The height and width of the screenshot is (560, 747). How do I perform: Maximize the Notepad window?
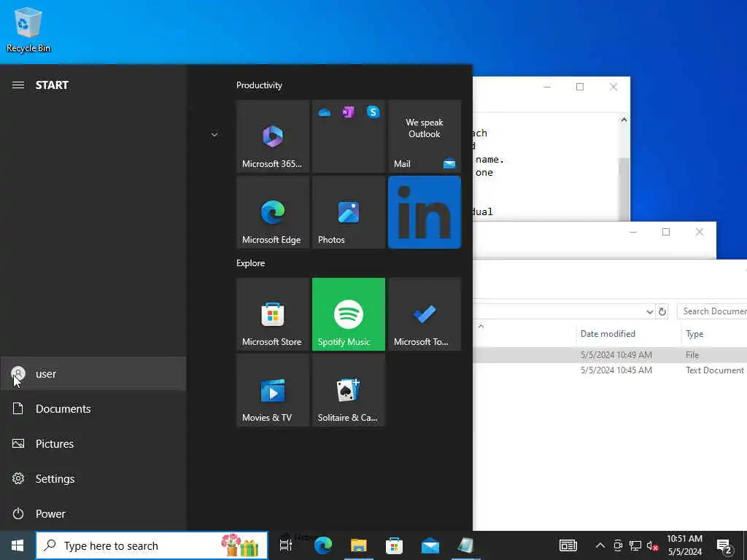pos(580,87)
